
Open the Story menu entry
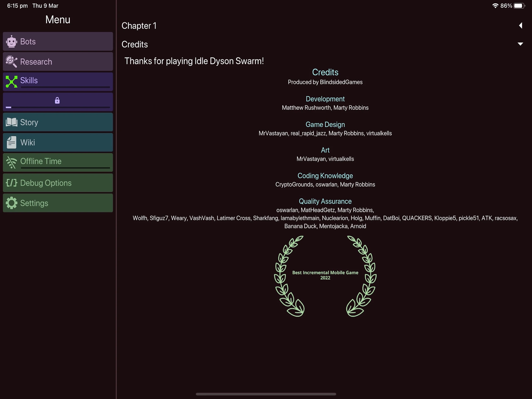pyautogui.click(x=58, y=122)
